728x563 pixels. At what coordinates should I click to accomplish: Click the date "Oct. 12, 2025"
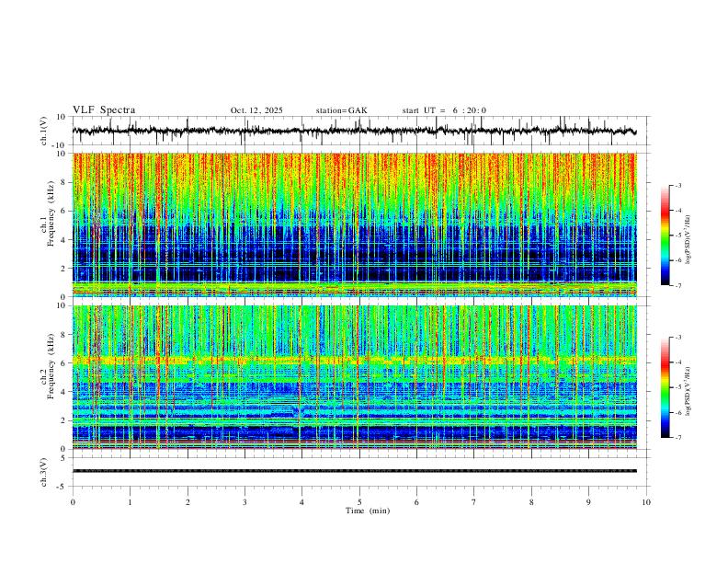(256, 110)
